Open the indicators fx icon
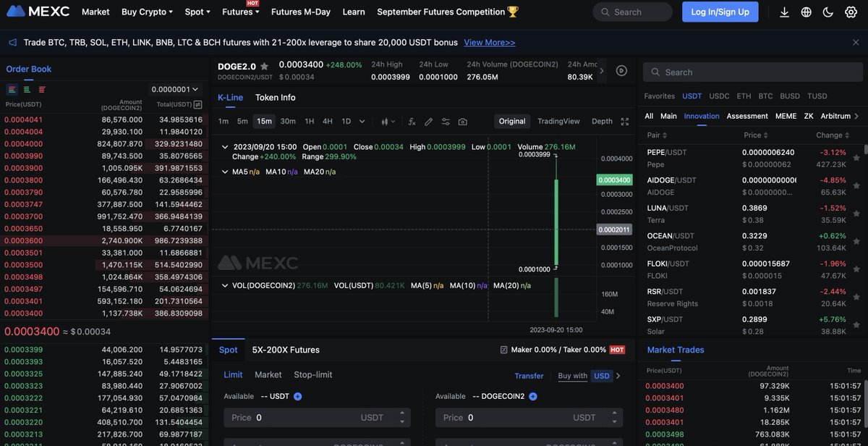This screenshot has height=446, width=868. point(412,122)
